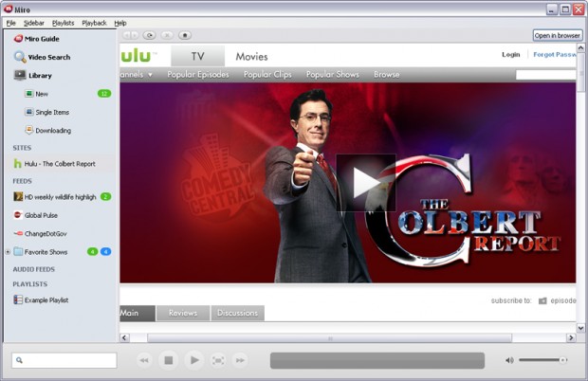588x381 pixels.
Task: Open the Global Pulse feed
Action: click(x=36, y=215)
